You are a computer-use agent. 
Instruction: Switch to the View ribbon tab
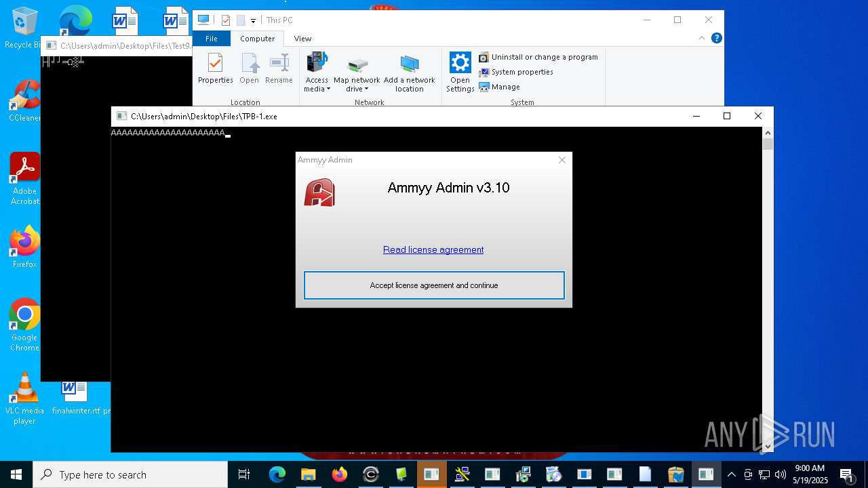[302, 39]
